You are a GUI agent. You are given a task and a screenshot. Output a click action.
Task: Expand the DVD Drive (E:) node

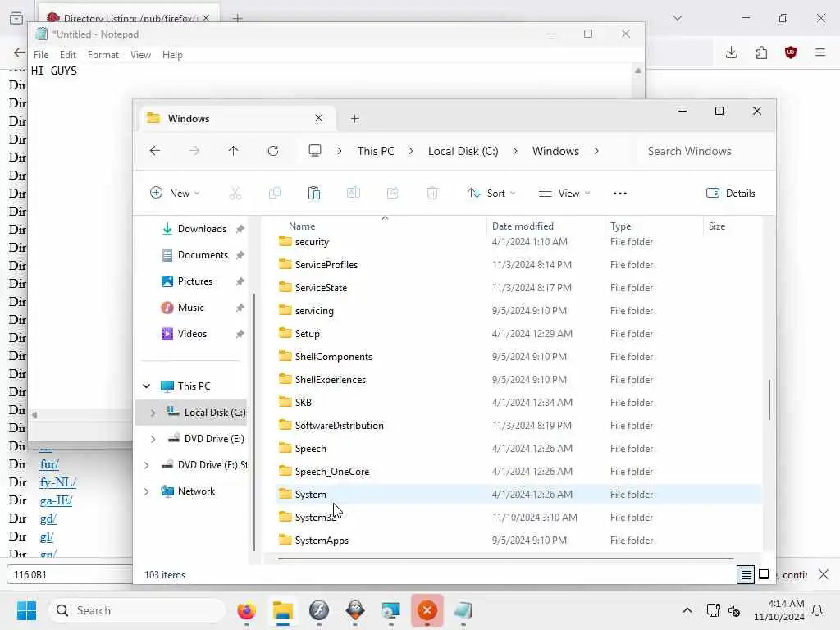click(x=153, y=439)
